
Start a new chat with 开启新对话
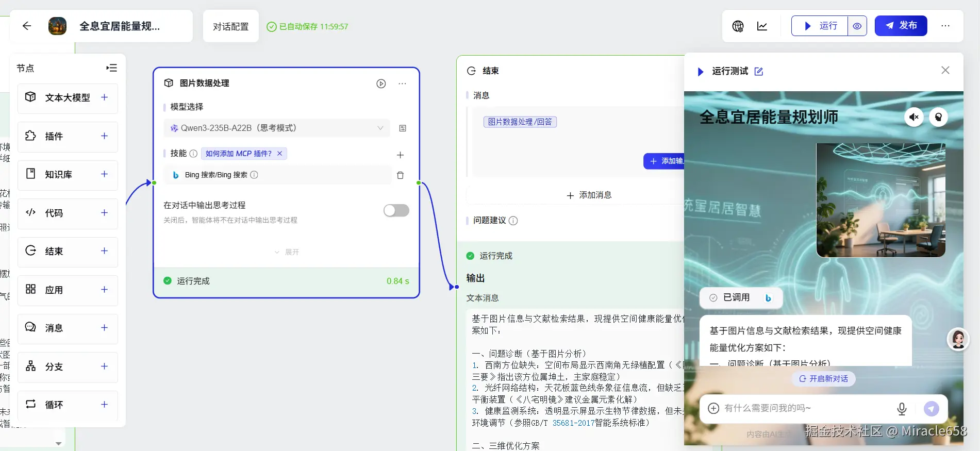pyautogui.click(x=823, y=378)
